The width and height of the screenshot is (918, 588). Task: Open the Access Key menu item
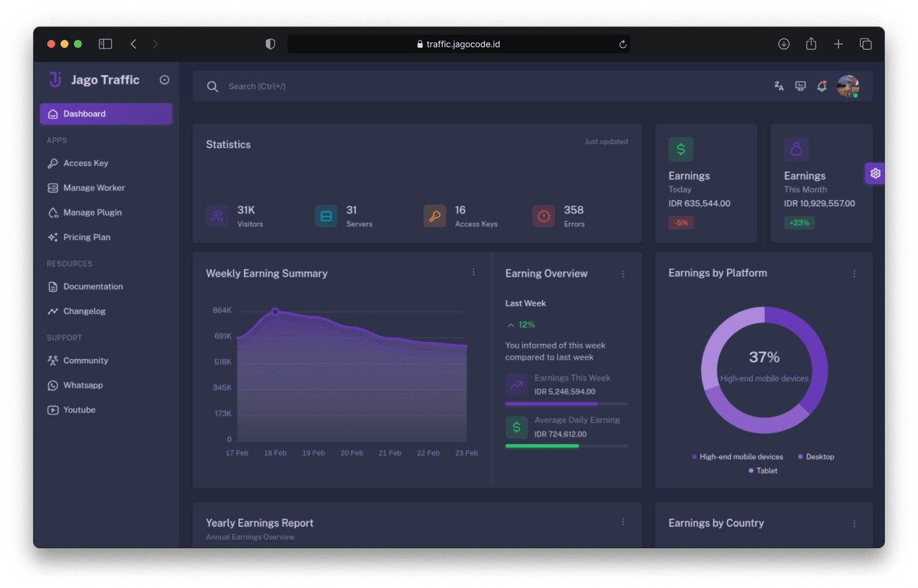tap(86, 163)
